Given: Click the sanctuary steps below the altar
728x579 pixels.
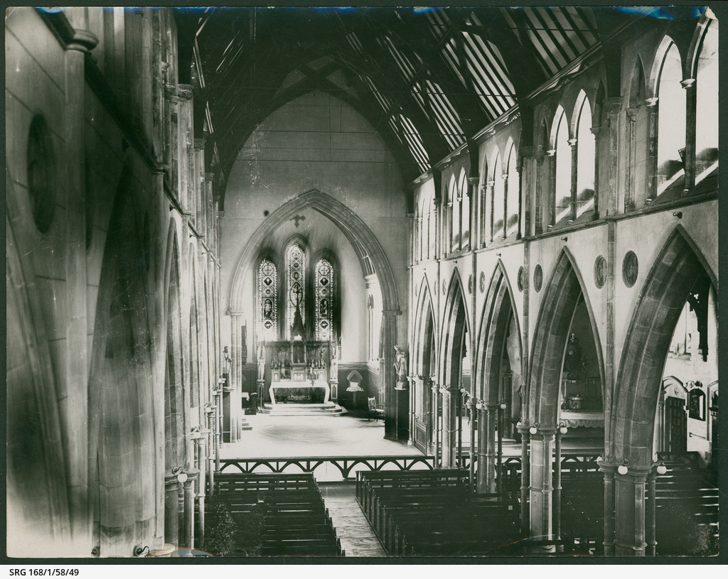Looking at the screenshot, I should (x=299, y=412).
